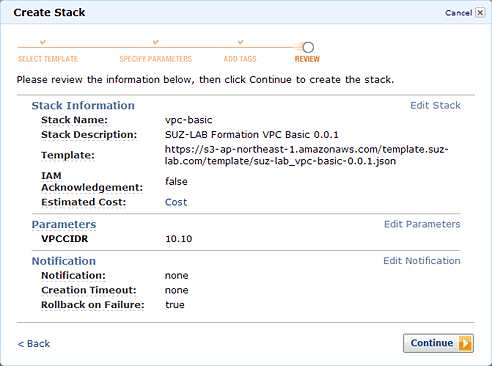Click the Create Stack dialog title
Image resolution: width=492 pixels, height=366 pixels.
pos(49,13)
